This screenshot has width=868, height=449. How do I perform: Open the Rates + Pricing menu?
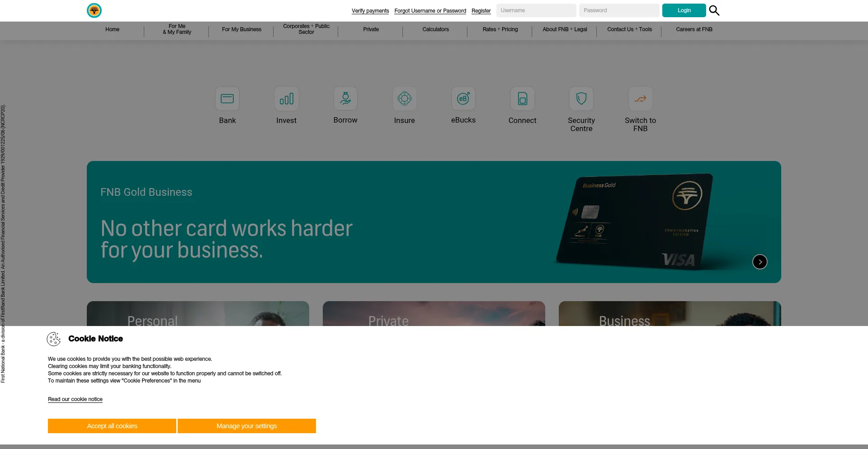pos(500,29)
